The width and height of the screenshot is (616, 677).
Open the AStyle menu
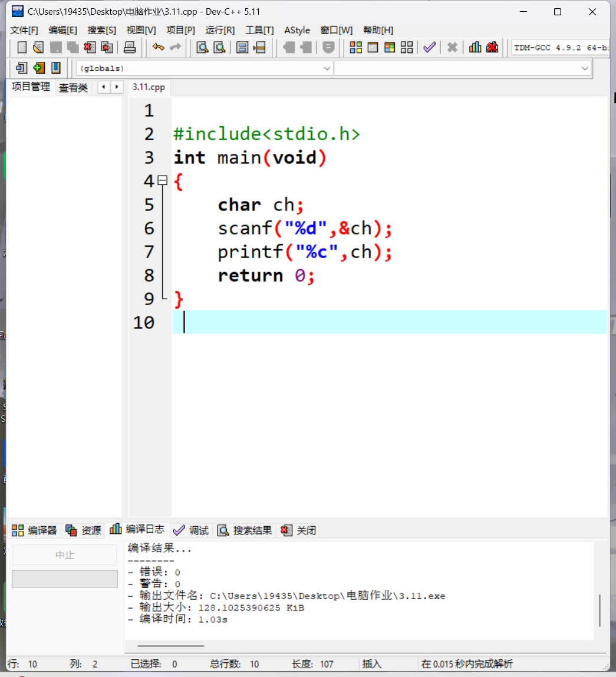tap(297, 30)
